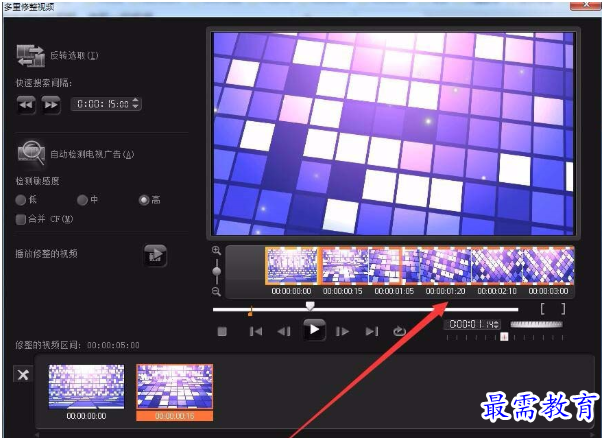Click the interval time stepper arrows

coord(135,103)
